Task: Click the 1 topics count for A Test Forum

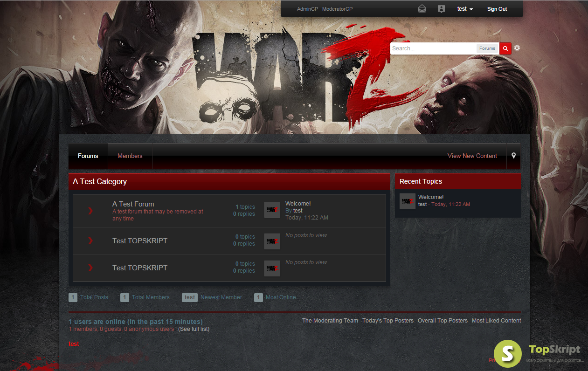Action: click(x=245, y=207)
